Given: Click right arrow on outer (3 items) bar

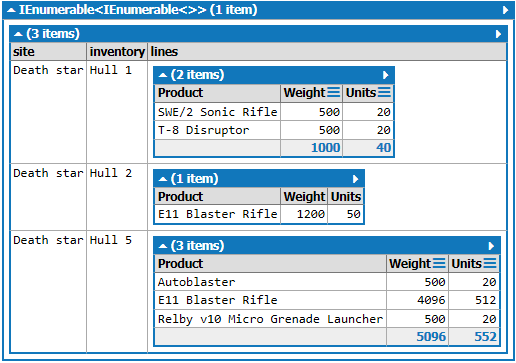Looking at the screenshot, I should (498, 34).
